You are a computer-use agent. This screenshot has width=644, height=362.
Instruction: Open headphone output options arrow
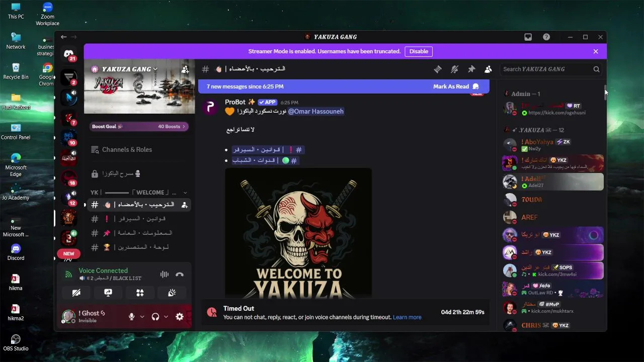click(x=166, y=317)
